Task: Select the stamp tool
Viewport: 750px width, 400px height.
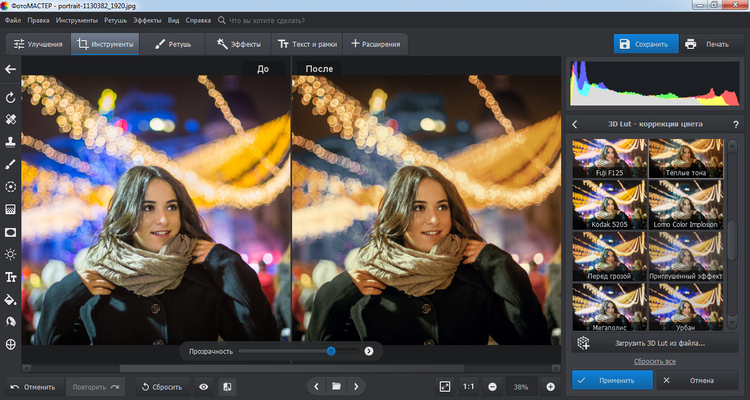Action: click(11, 141)
